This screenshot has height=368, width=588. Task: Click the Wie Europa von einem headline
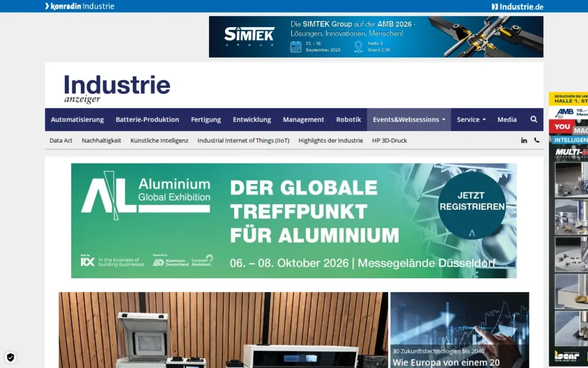pos(446,362)
